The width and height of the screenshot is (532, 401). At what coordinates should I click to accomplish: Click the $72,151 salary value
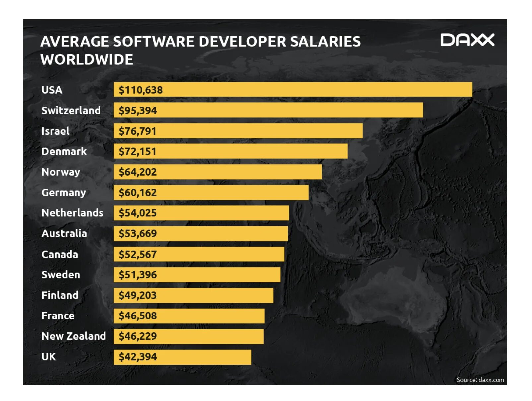coord(137,152)
